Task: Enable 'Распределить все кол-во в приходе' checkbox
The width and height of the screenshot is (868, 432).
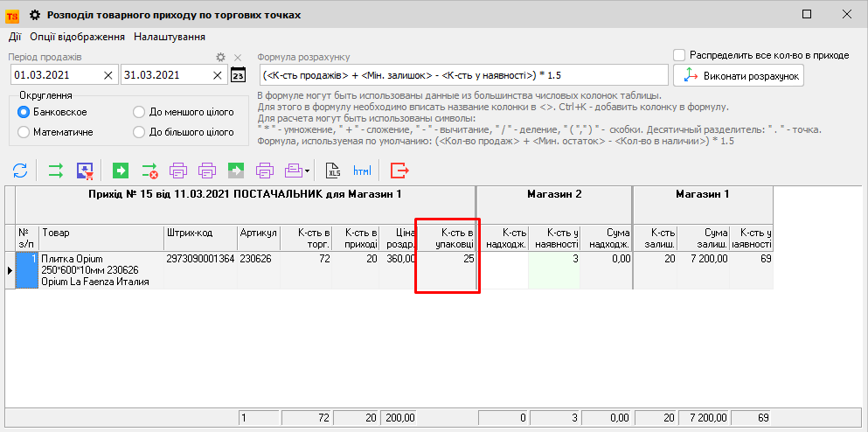Action: coord(680,54)
